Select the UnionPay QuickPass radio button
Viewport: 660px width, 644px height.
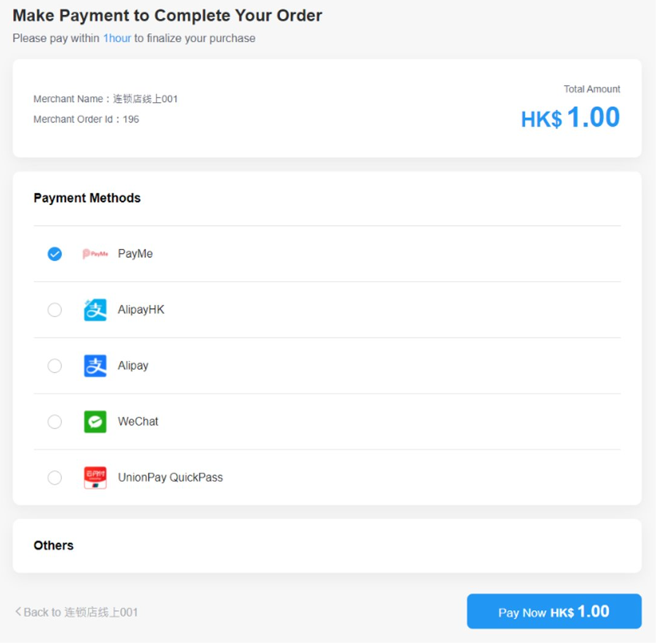pyautogui.click(x=54, y=477)
